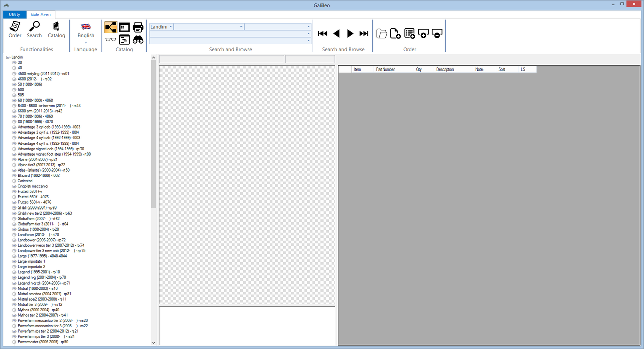Click the long field above the image area

(221, 59)
